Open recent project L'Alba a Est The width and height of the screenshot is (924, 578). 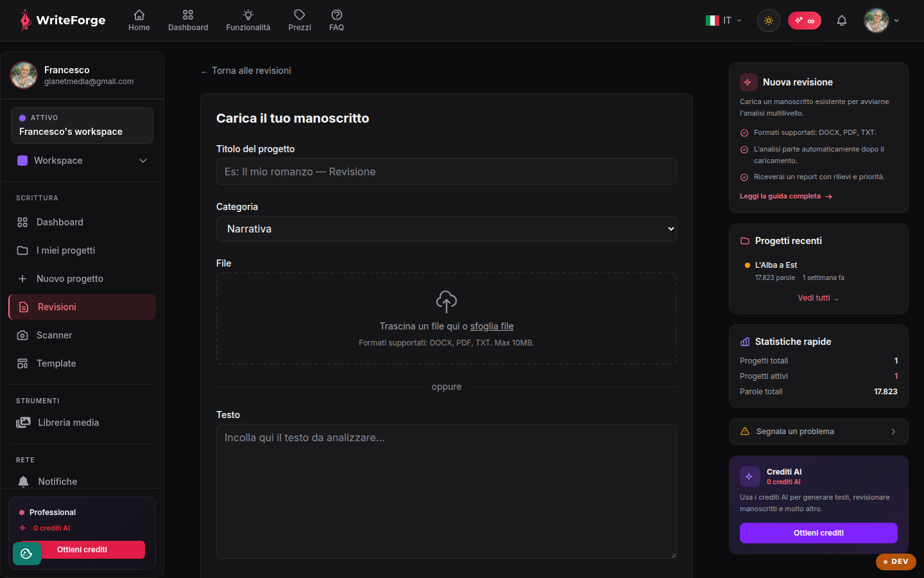coord(818,271)
